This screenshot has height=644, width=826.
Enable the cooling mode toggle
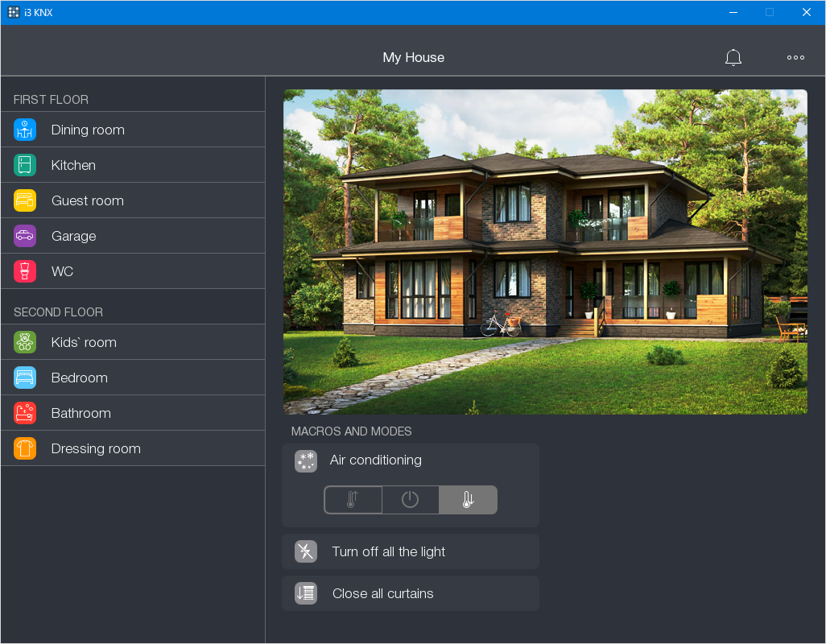point(468,499)
